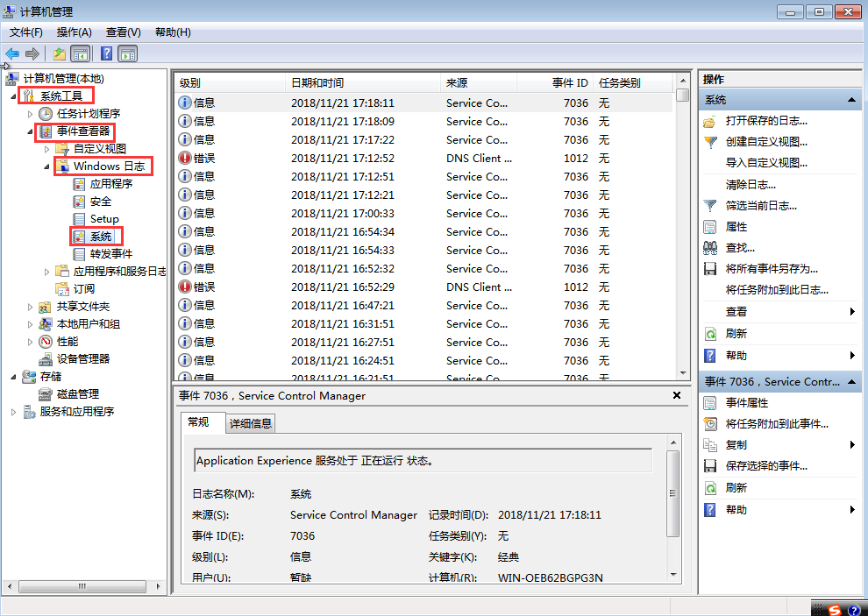The image size is (868, 616).
Task: Open the 应用程序 log icon in the tree
Action: pos(80,184)
